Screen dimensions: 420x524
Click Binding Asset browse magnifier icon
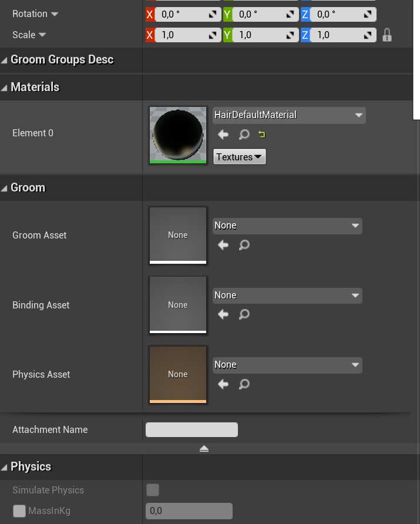coord(244,314)
